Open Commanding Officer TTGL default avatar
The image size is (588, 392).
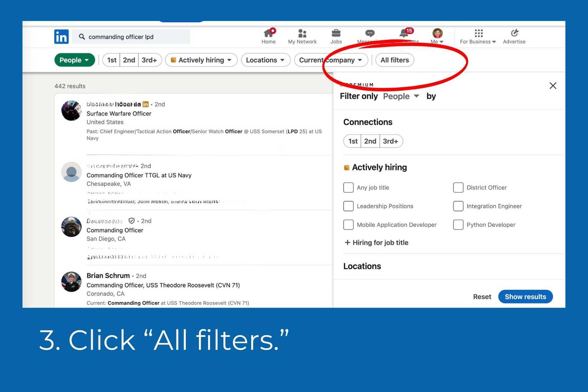click(71, 172)
